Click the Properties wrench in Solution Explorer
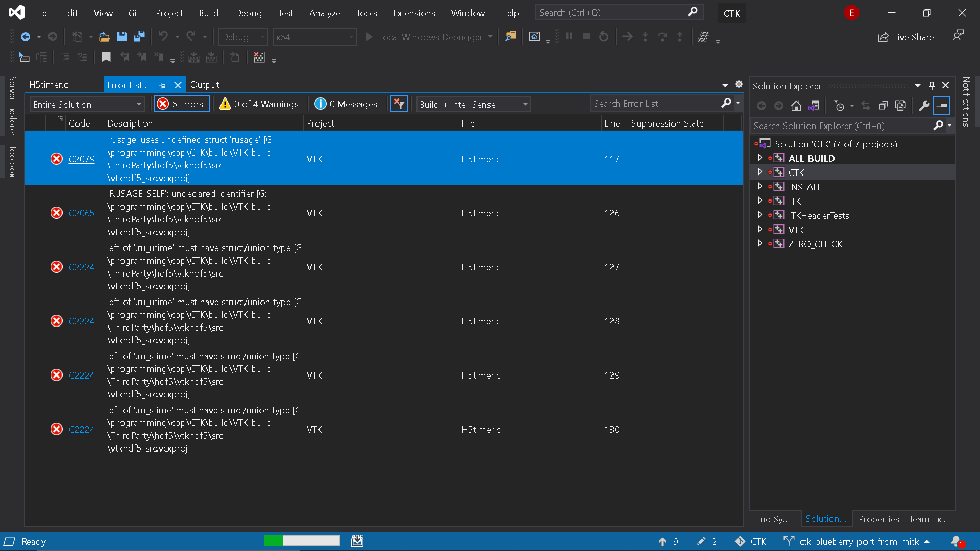 [925, 106]
